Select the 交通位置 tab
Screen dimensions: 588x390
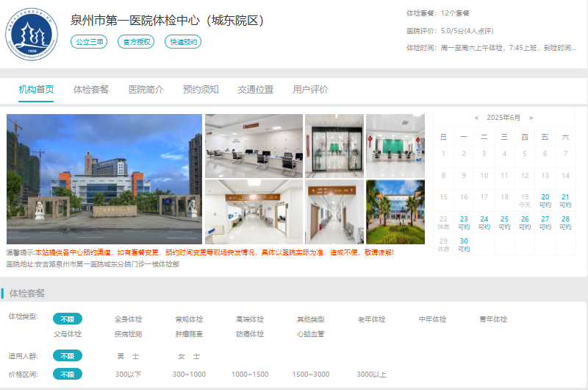click(x=255, y=90)
